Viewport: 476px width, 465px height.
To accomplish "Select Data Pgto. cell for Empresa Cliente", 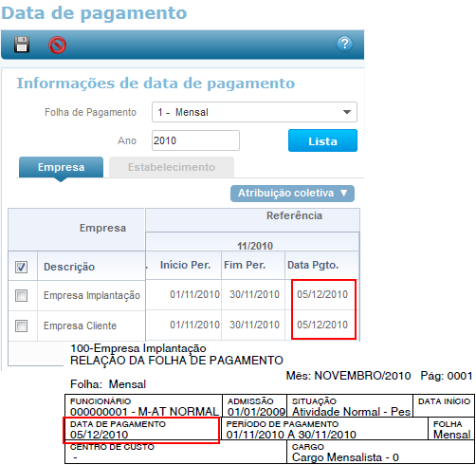I will 322,325.
